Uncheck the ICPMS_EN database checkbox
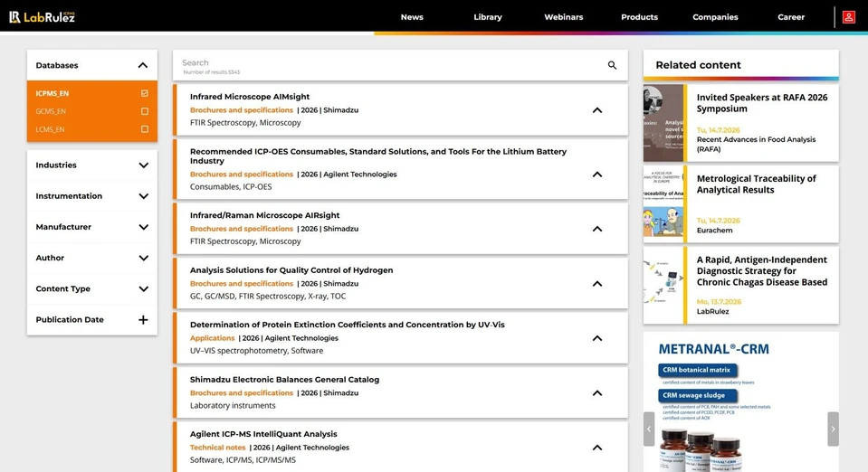The height and width of the screenshot is (472, 868). [x=145, y=93]
